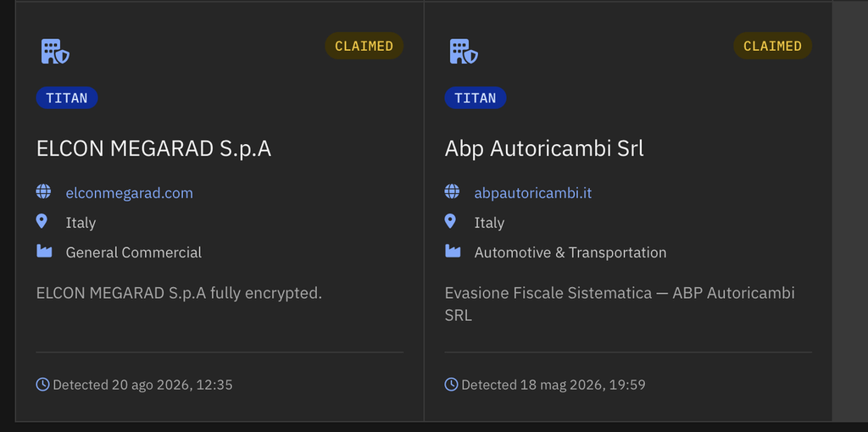The width and height of the screenshot is (868, 432).
Task: Click Italy text in ELCON MEGARAD card
Action: (81, 223)
